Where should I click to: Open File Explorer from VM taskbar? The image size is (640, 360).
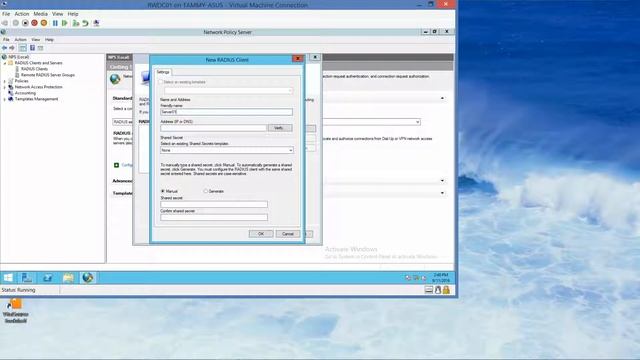(x=68, y=278)
